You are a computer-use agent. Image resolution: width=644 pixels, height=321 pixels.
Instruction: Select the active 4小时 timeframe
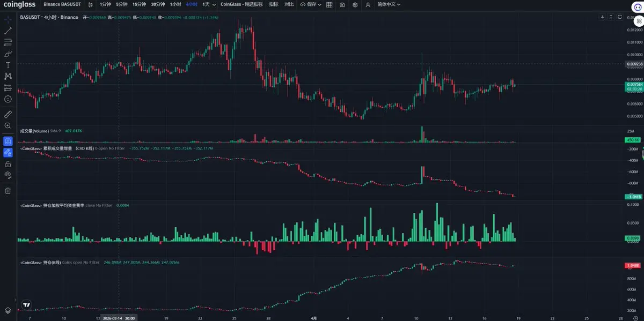coord(192,4)
